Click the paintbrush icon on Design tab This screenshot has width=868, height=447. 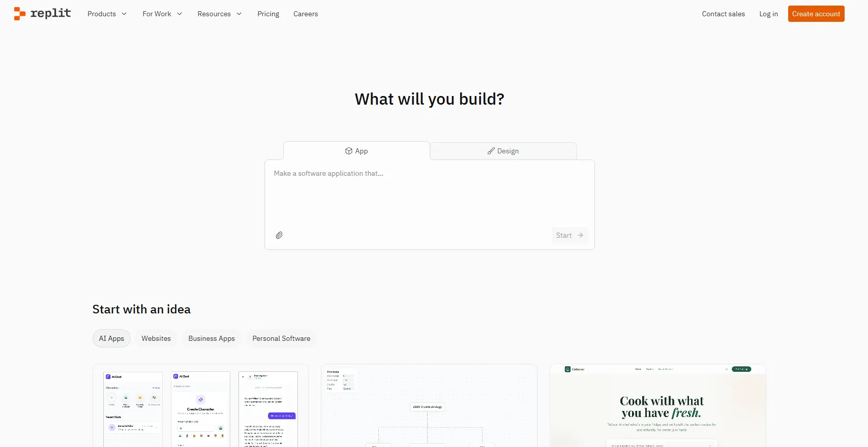coord(491,151)
